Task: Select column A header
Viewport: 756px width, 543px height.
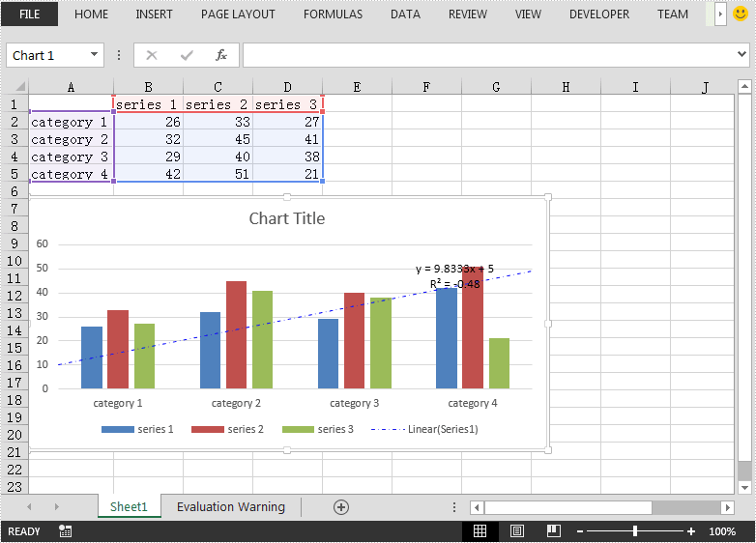Action: click(71, 87)
